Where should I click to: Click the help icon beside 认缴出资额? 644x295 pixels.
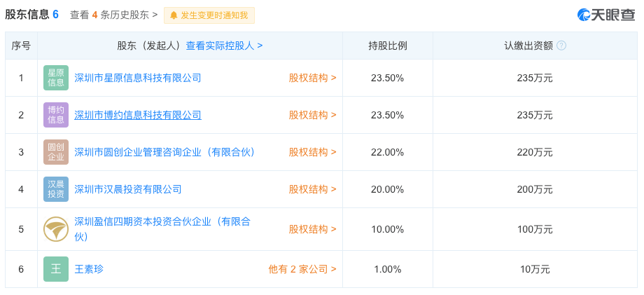point(561,46)
